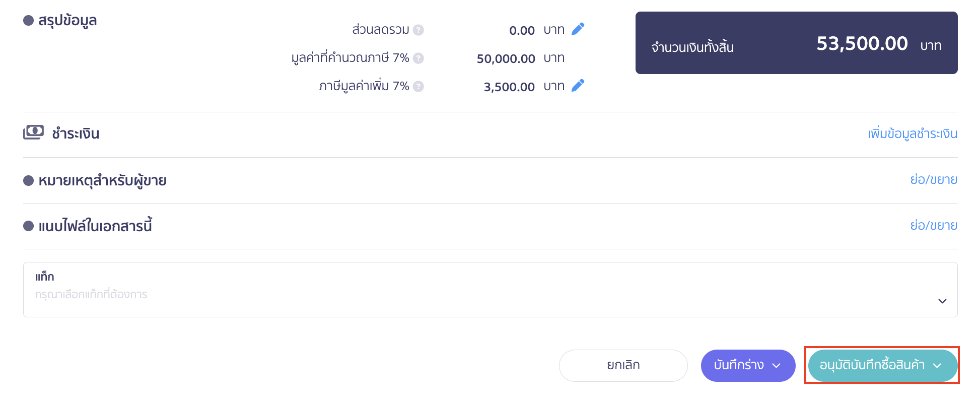Click the bullet icon beside หมายเหตุสำหรับผู้ขาย
Image resolution: width=980 pixels, height=405 pixels.
[x=28, y=180]
